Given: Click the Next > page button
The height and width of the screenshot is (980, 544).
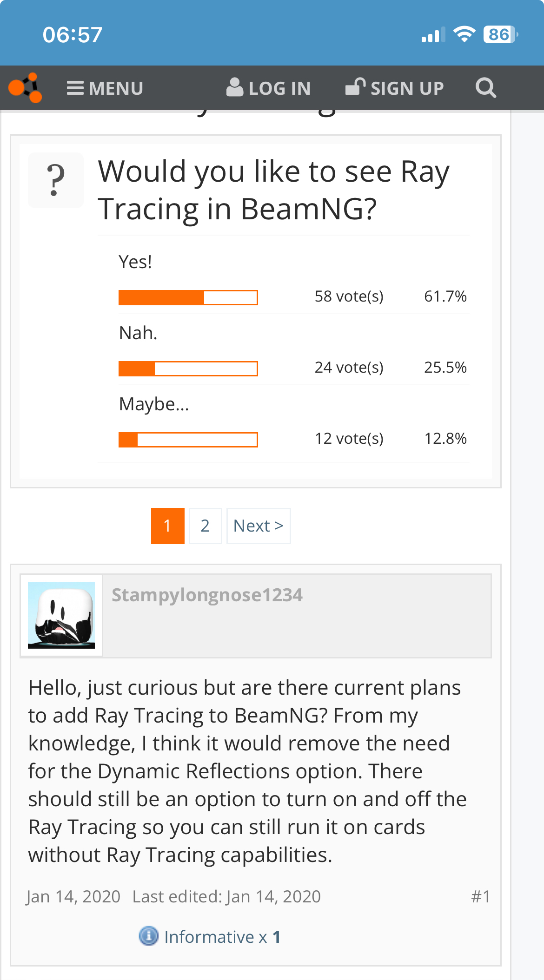Looking at the screenshot, I should point(259,526).
